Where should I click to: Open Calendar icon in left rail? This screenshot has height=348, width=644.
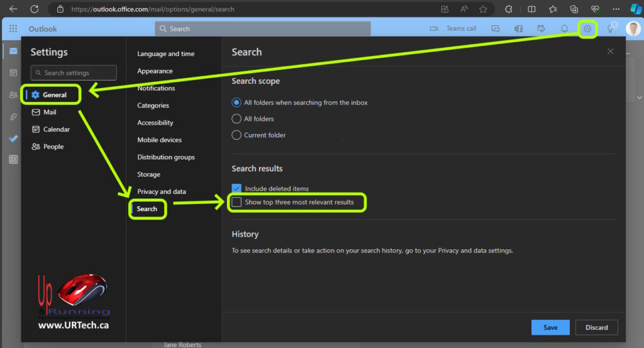pyautogui.click(x=13, y=73)
